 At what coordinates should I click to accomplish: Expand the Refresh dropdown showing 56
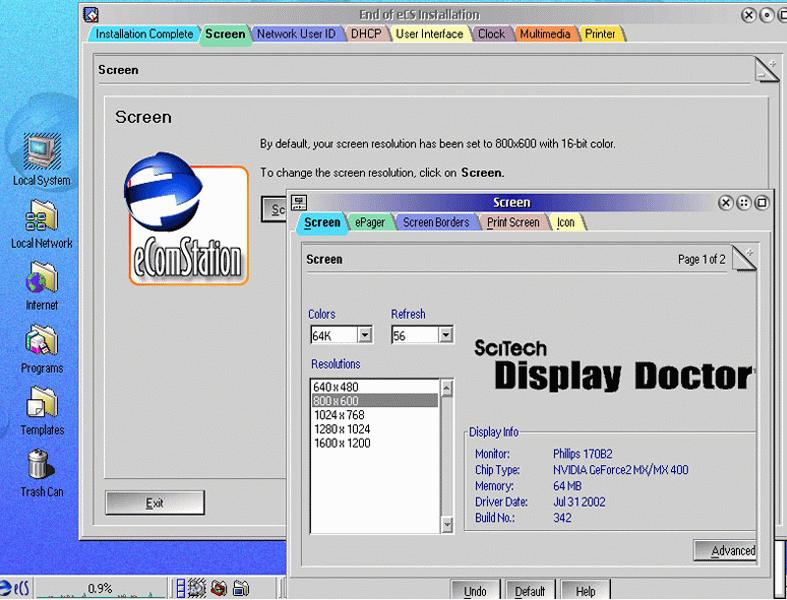tap(446, 335)
